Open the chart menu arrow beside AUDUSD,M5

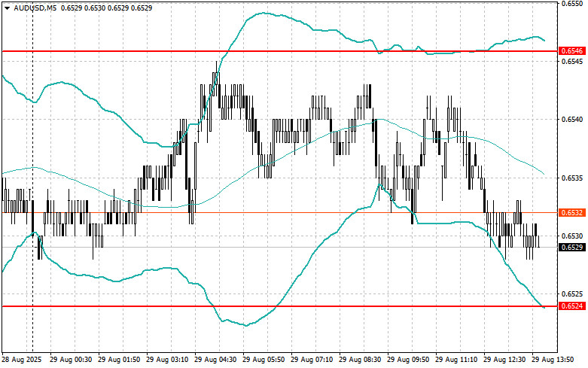[7, 8]
